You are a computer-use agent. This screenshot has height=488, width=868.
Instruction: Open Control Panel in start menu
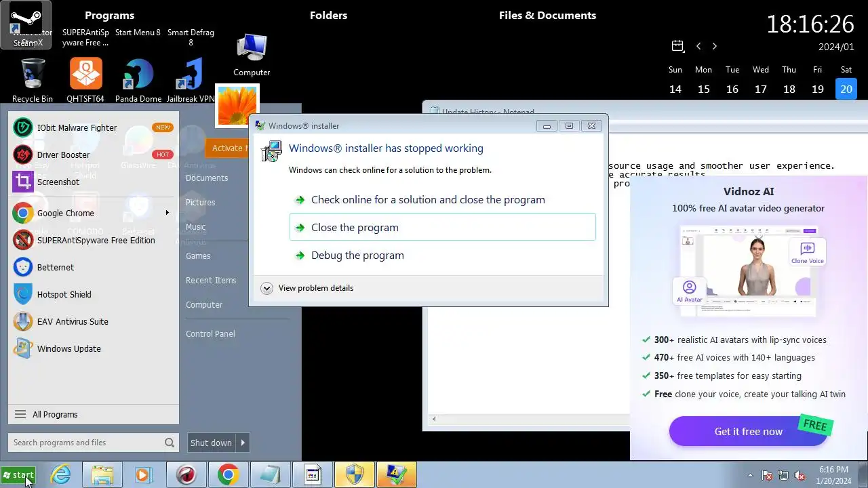[x=210, y=333]
